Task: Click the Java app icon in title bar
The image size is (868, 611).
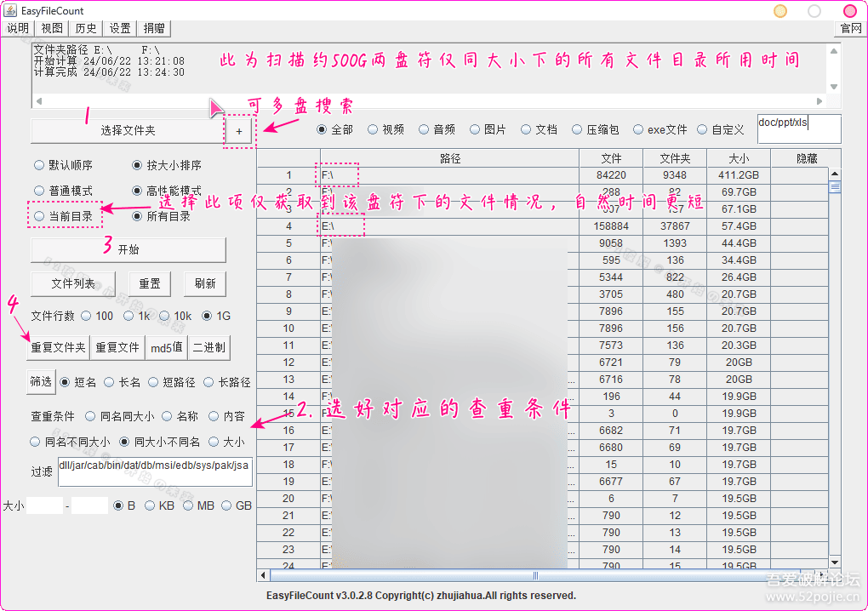Action: click(9, 10)
